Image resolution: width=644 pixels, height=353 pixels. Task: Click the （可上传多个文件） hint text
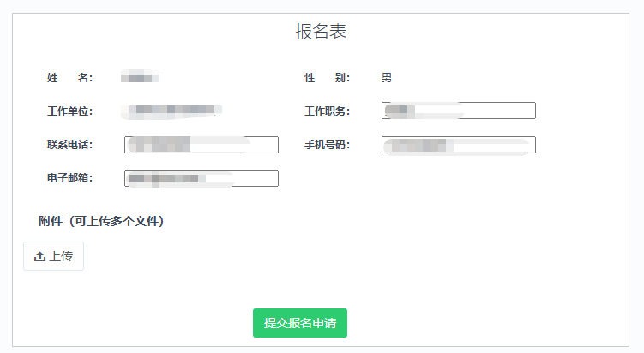114,221
